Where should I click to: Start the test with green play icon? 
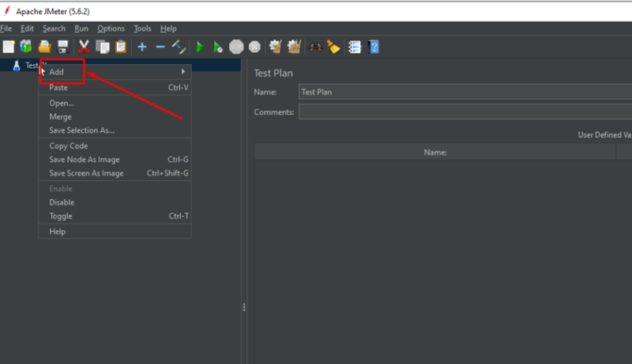[x=200, y=47]
